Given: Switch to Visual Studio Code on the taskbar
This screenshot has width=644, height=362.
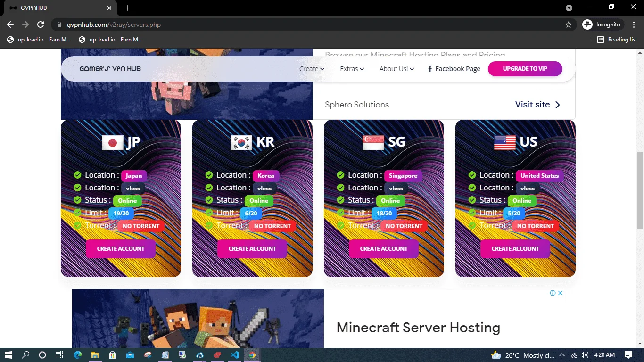Looking at the screenshot, I should click(x=235, y=355).
